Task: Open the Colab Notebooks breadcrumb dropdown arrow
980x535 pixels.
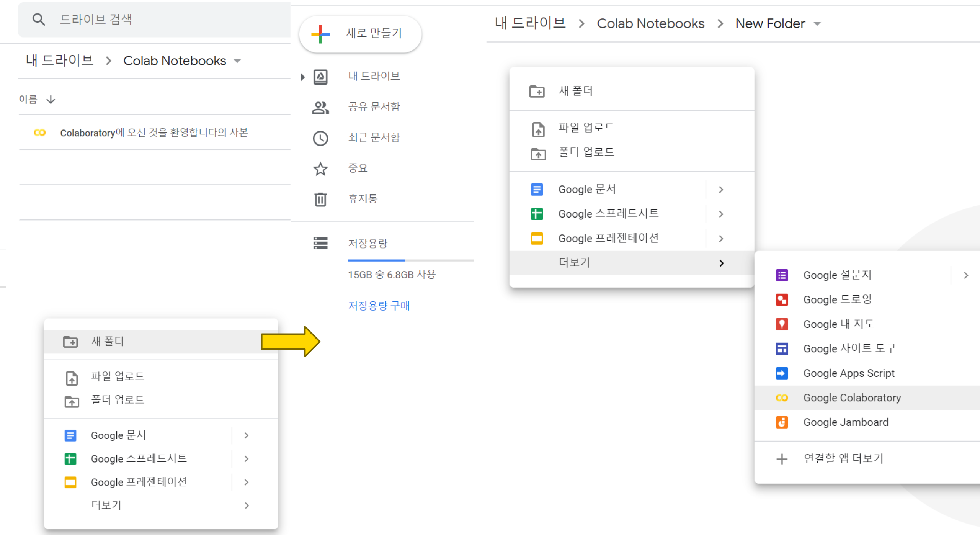Action: (x=237, y=61)
